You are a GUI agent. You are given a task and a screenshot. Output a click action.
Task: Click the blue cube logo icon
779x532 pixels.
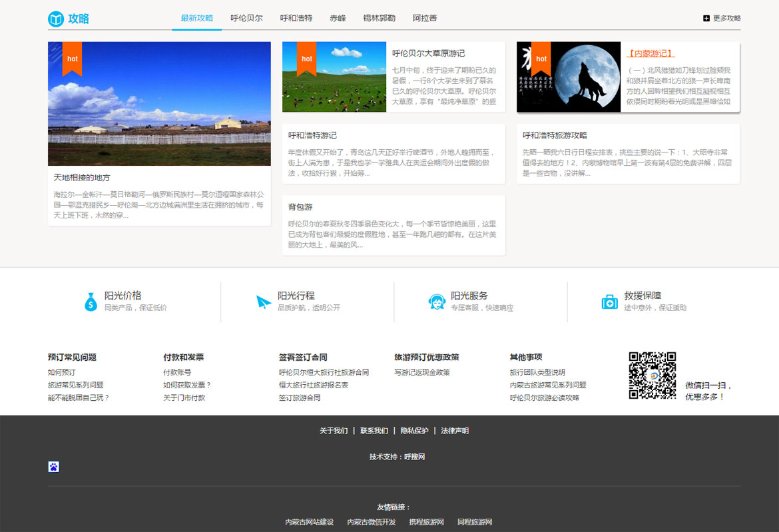(x=56, y=19)
